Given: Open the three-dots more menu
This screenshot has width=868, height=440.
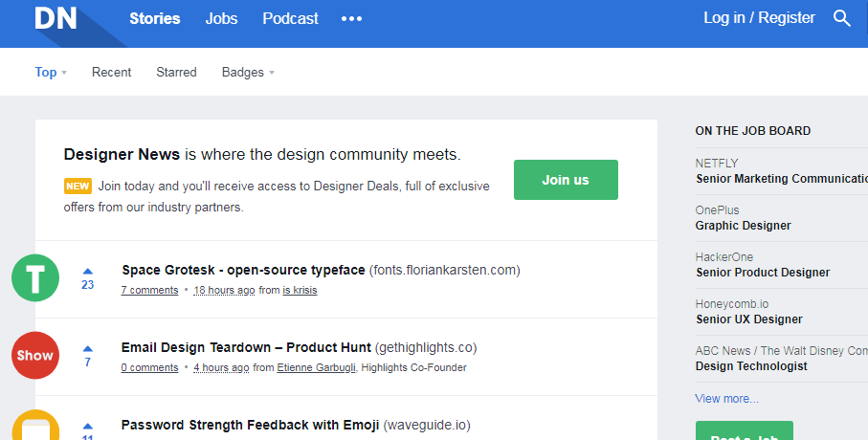Looking at the screenshot, I should (351, 19).
